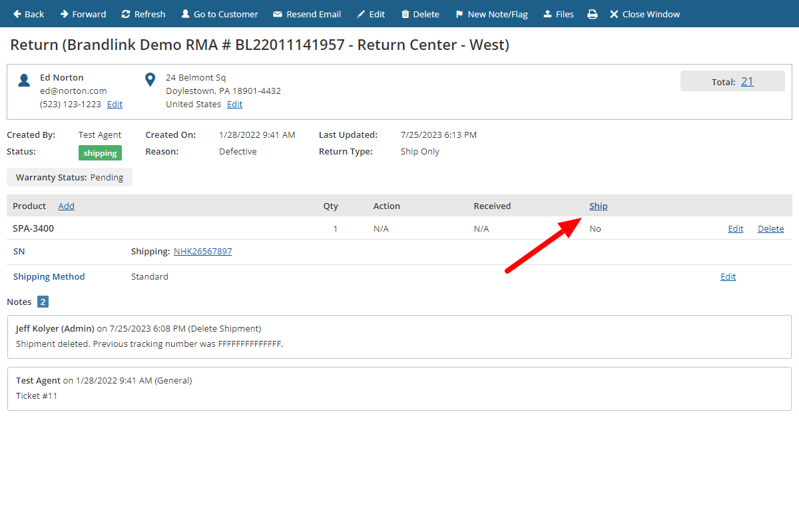Open Files from the toolbar
This screenshot has width=799, height=532.
point(547,13)
